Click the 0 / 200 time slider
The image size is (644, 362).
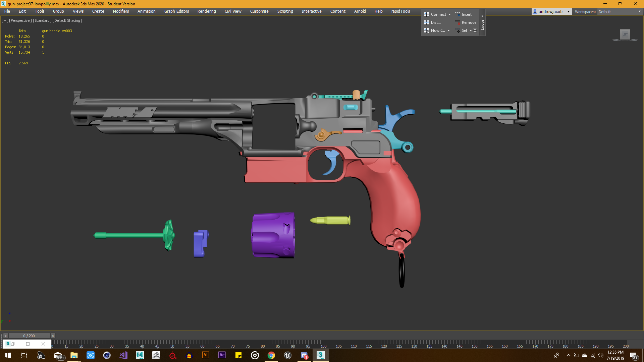(x=29, y=336)
